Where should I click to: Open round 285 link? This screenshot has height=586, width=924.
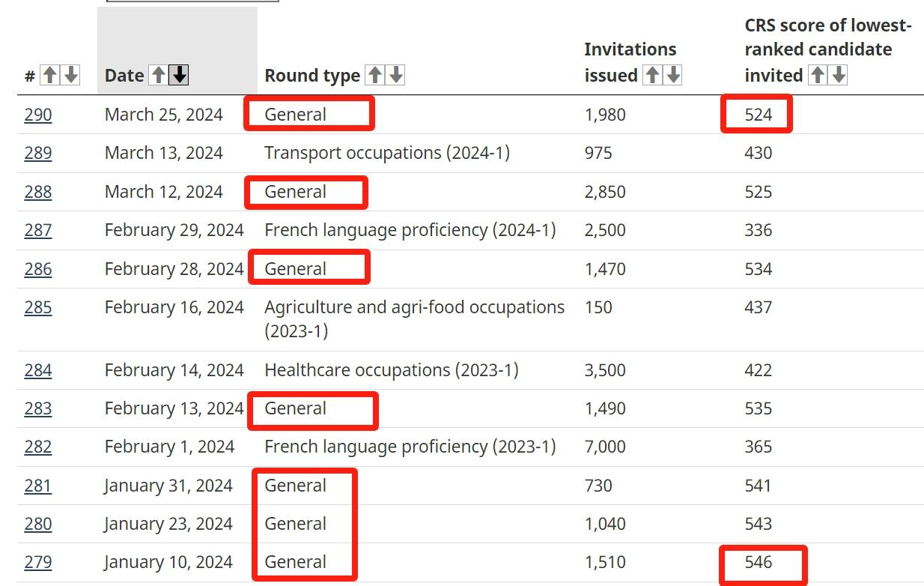pyautogui.click(x=38, y=307)
